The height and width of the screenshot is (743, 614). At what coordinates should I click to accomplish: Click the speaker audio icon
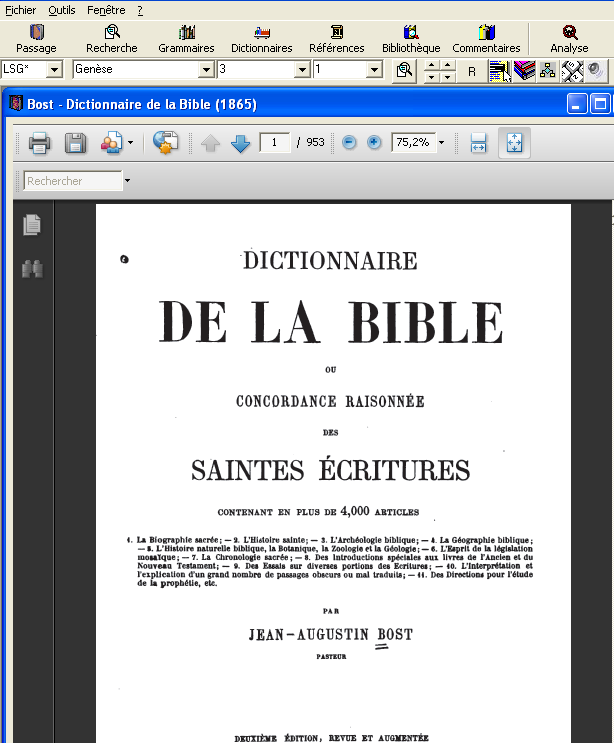596,71
